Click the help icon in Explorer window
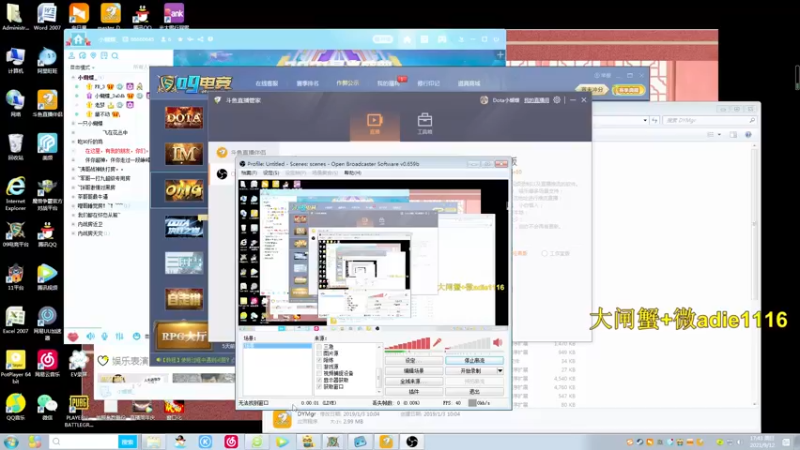 click(748, 135)
